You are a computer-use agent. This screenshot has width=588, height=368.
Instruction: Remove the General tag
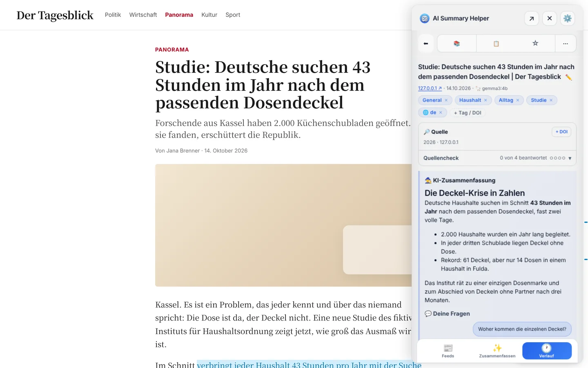pos(446,100)
